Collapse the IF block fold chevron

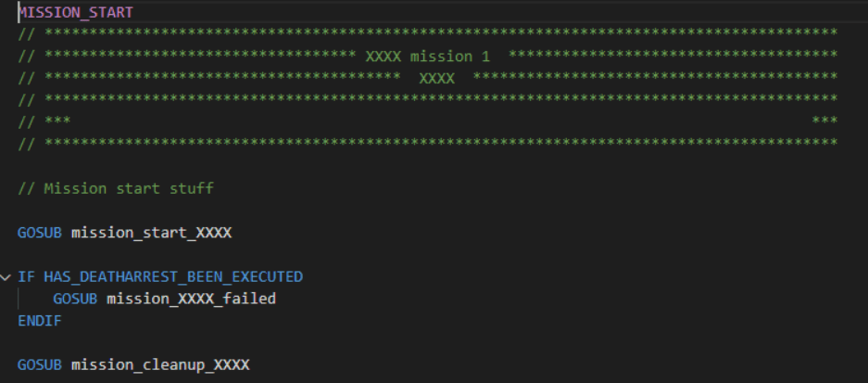[7, 276]
